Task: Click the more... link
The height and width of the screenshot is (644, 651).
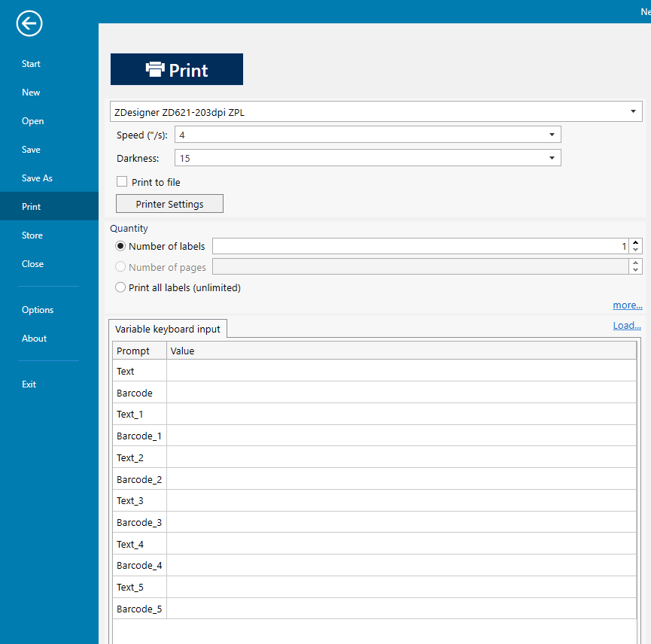Action: (627, 305)
